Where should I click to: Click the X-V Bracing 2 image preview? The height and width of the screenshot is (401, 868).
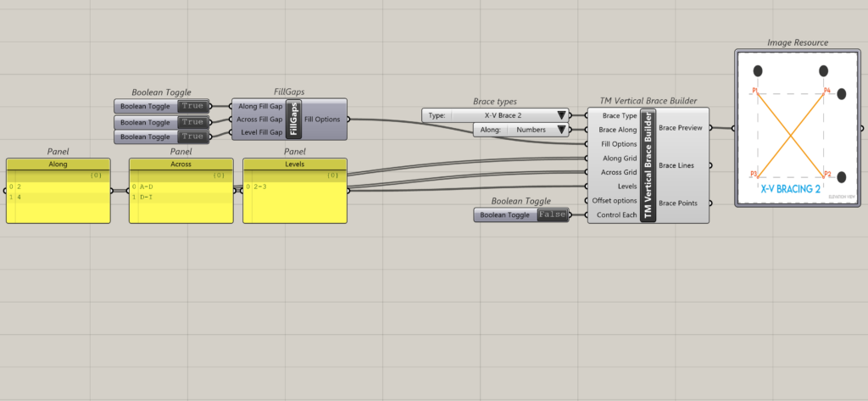pos(795,128)
